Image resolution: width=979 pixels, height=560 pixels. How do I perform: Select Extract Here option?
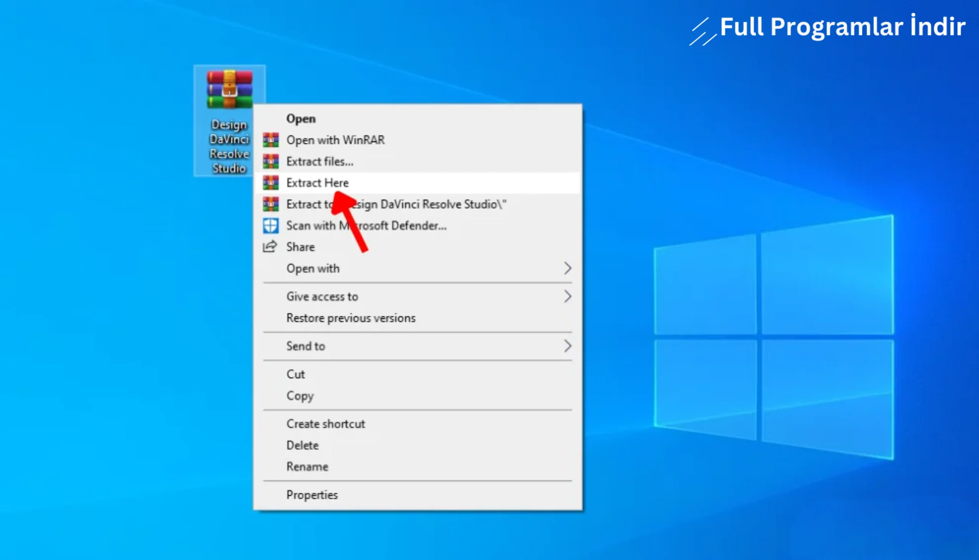(417, 183)
